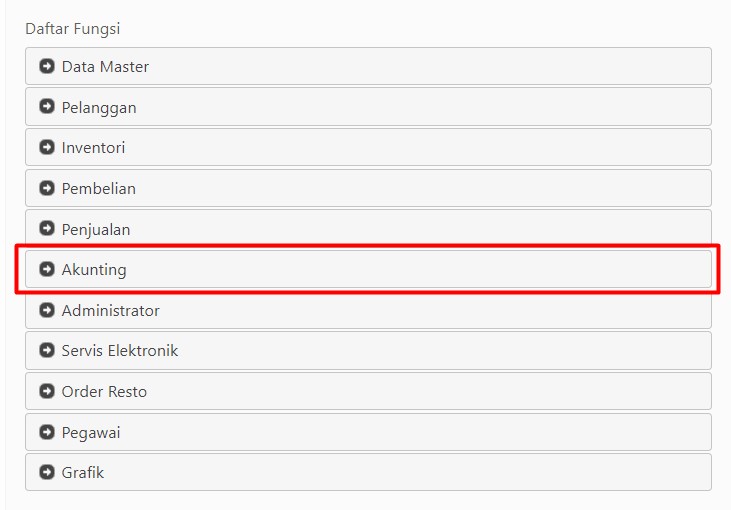
Task: Click the arrow icon beside Data Master
Action: [47, 66]
